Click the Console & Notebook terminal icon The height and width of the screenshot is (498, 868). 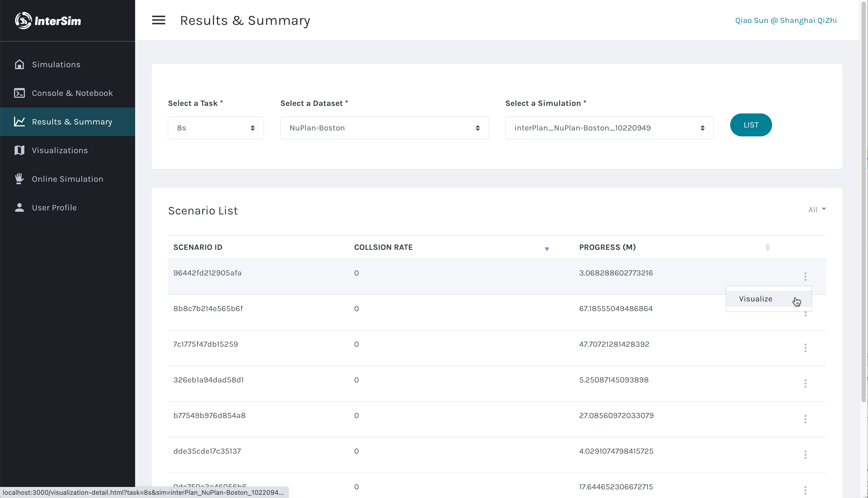(x=19, y=93)
